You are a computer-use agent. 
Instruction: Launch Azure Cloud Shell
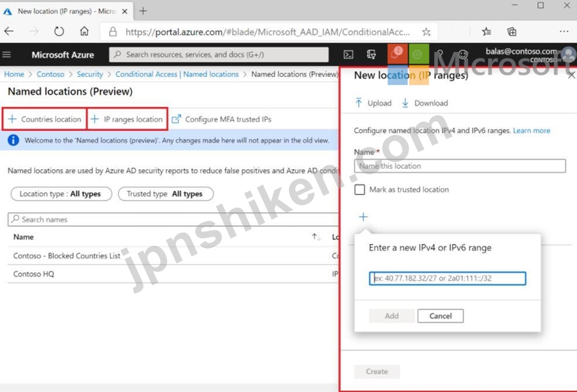coord(348,55)
